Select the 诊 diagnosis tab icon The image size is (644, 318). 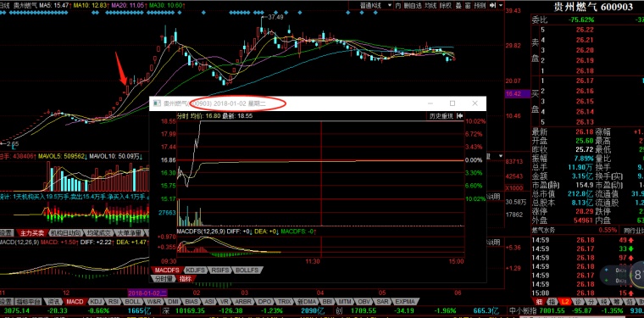pos(579,302)
